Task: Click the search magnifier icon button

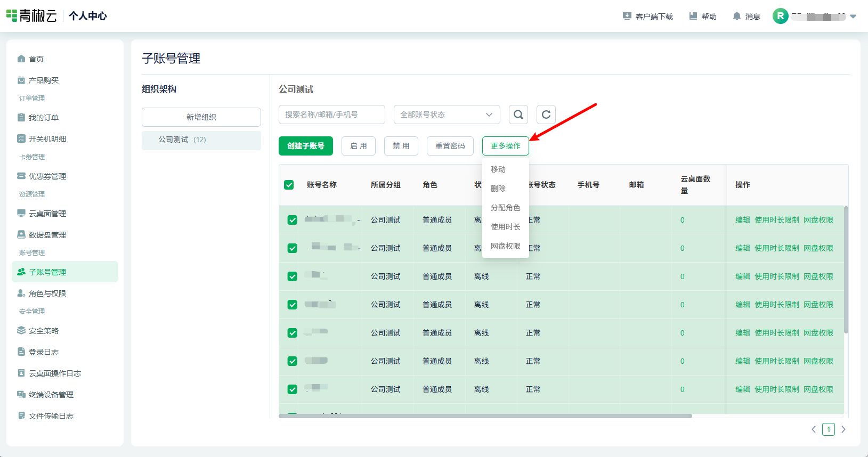Action: click(518, 115)
